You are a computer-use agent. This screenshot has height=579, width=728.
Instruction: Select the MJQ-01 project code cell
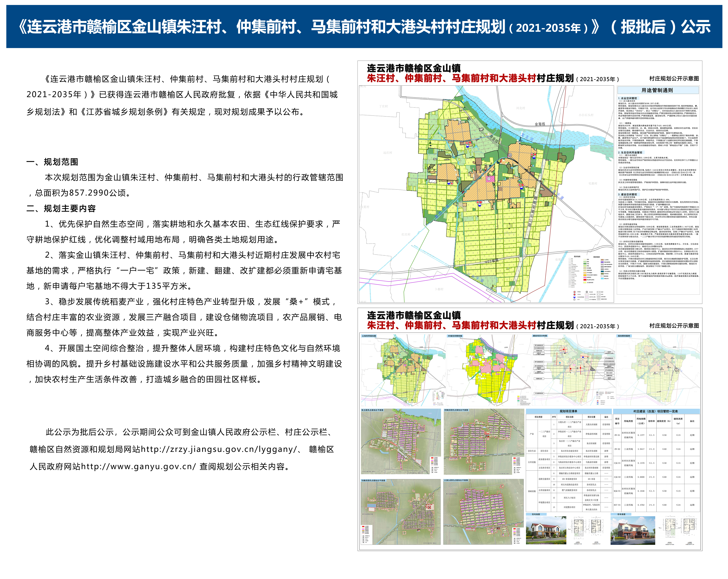pos(617,491)
